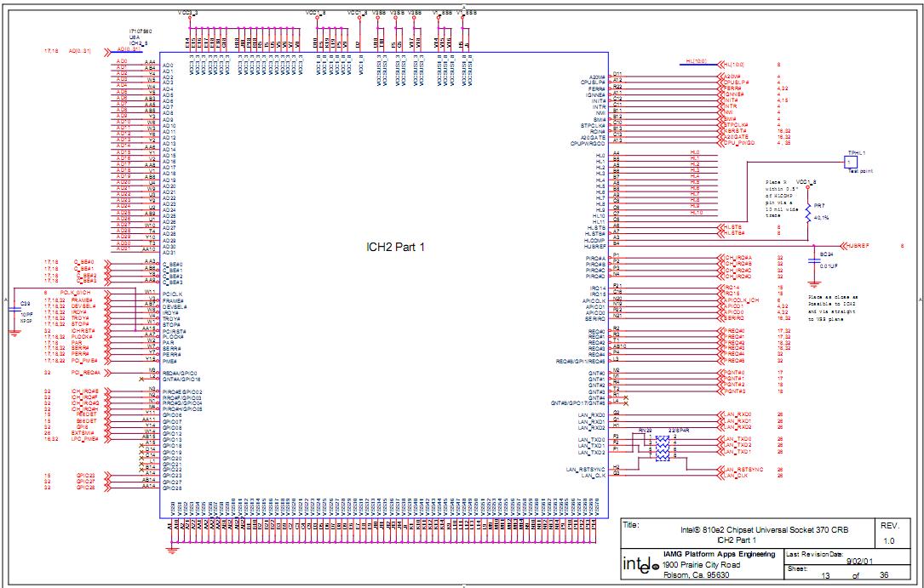Viewport: 924px width, 588px height.
Task: Click the U8A reference designator above the chip
Action: tap(135, 37)
